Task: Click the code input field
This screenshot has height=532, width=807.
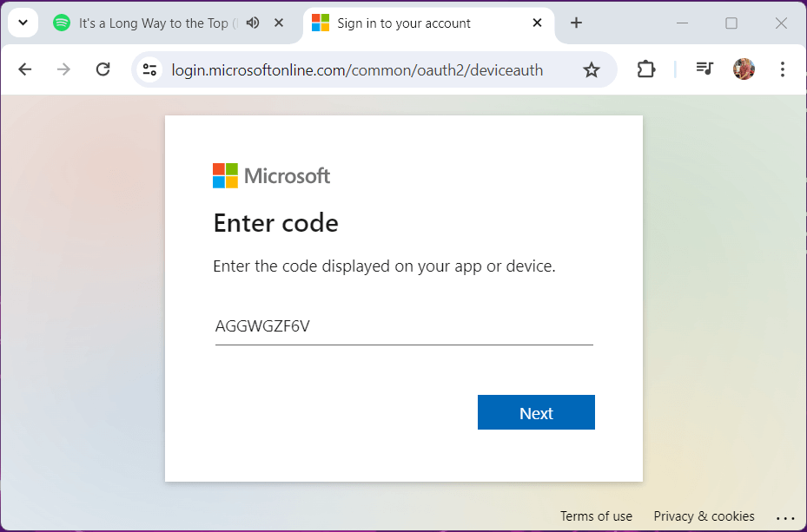Action: [404, 327]
